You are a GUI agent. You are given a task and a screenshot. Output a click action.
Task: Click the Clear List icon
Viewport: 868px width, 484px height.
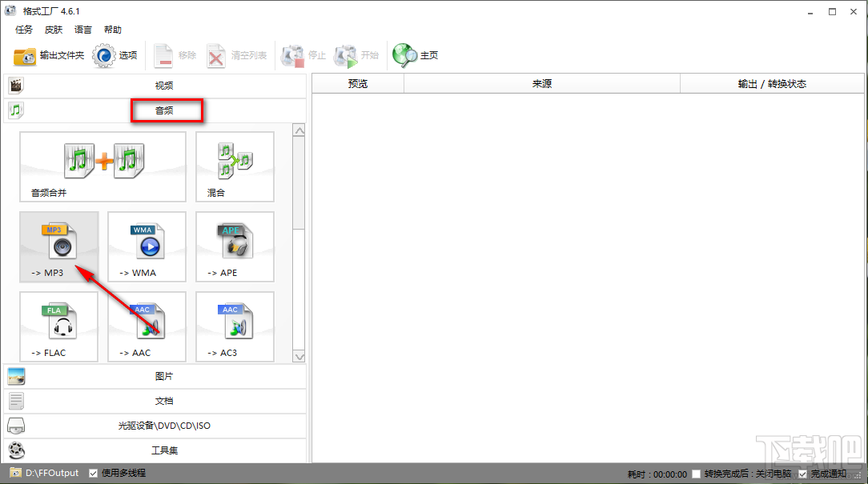click(x=216, y=56)
